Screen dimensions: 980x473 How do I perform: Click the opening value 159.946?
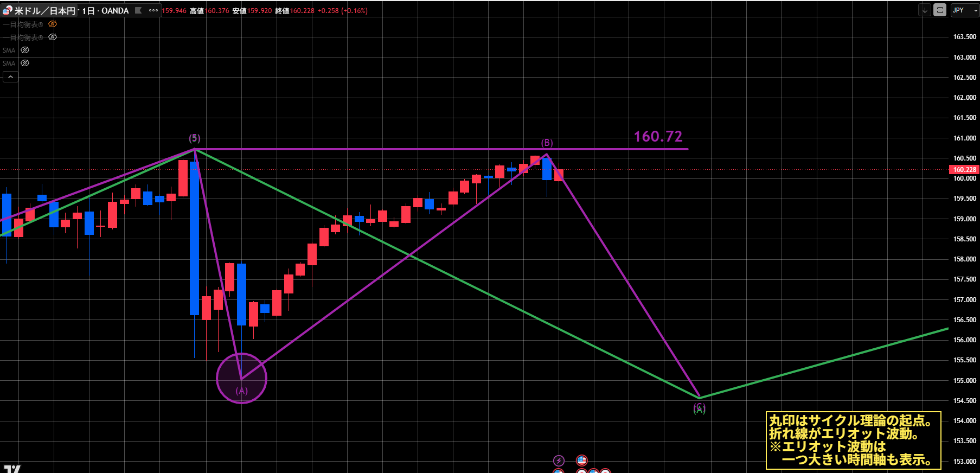174,11
